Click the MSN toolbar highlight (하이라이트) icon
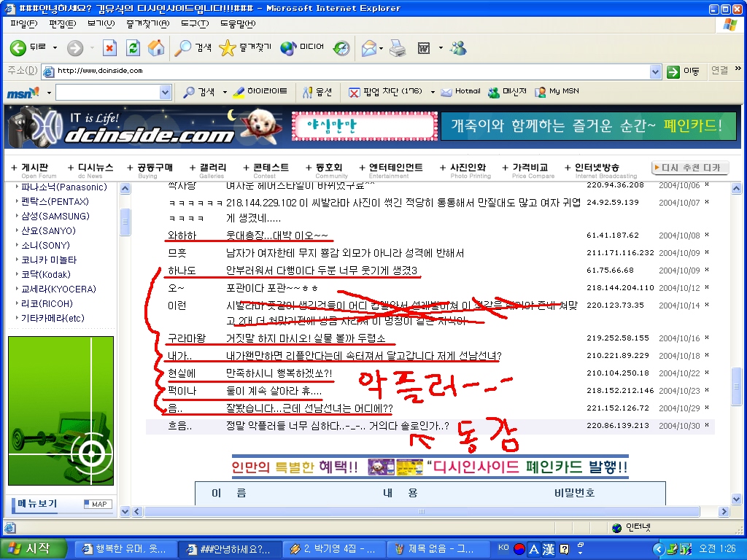Viewport: 747px width, 560px height. [239, 92]
